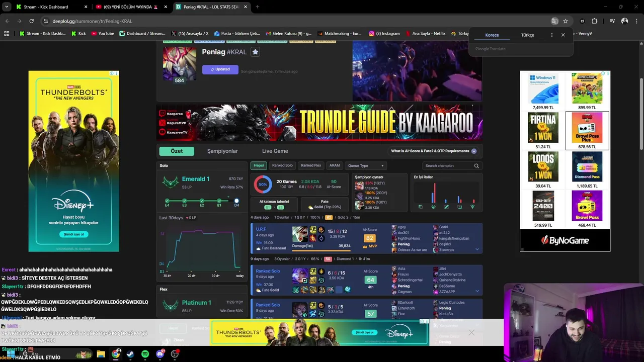Click the blue Updated button

click(x=220, y=69)
